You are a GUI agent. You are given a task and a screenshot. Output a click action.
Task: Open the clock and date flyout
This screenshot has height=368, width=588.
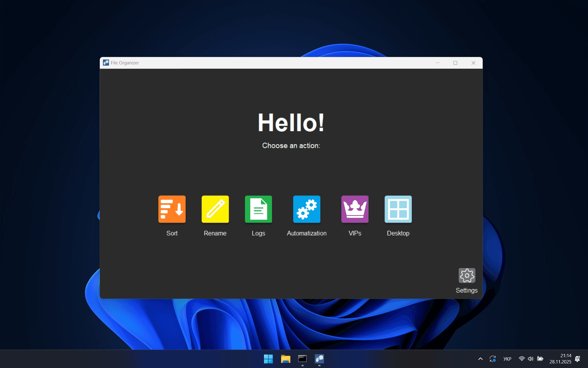[560, 359]
